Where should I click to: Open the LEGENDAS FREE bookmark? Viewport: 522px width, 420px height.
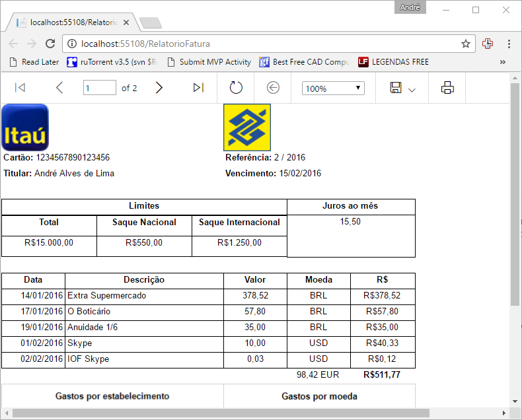pos(393,62)
